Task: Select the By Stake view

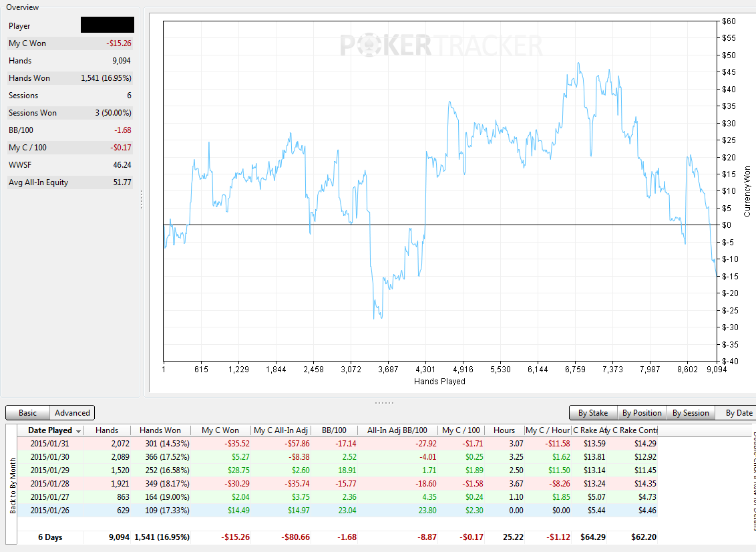Action: [593, 413]
